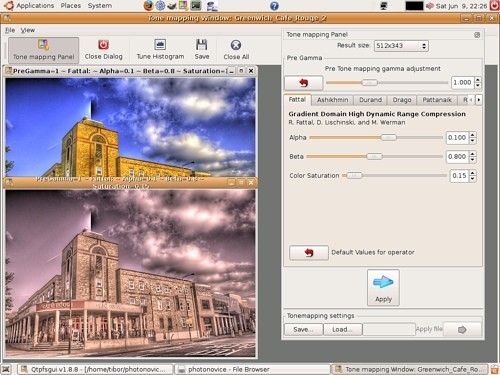
Task: Detach Tone mapping Panel via float icon
Action: [x=477, y=35]
